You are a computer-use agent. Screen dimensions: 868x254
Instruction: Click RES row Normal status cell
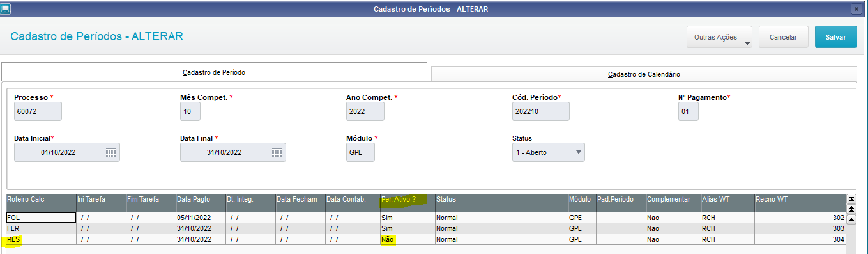[501, 239]
